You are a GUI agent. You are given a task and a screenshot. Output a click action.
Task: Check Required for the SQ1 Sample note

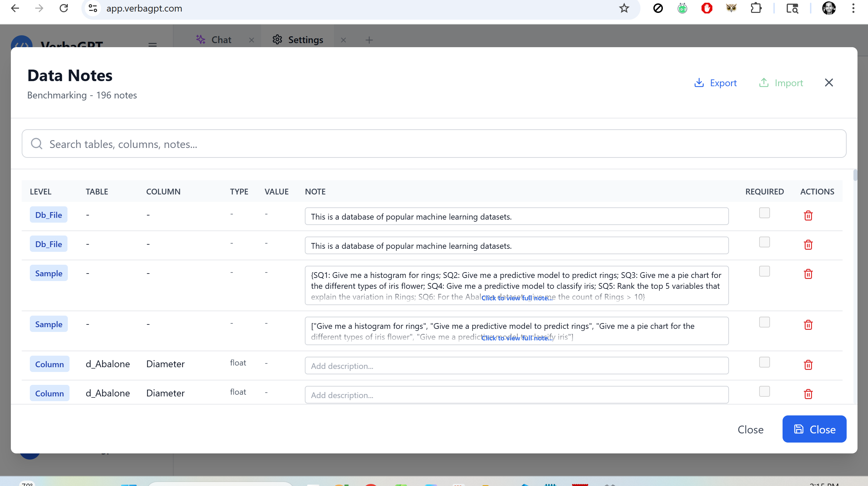pos(765,271)
